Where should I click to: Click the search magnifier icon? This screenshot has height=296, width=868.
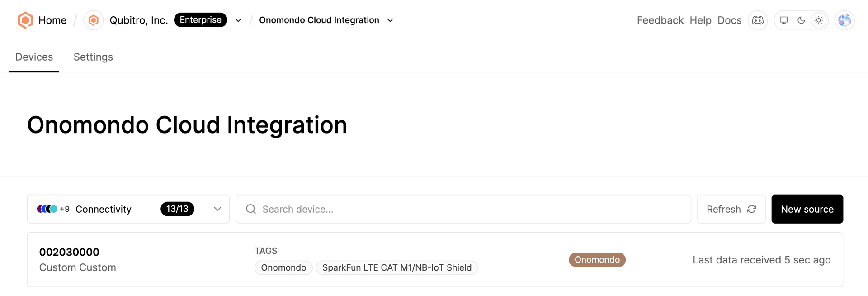251,209
